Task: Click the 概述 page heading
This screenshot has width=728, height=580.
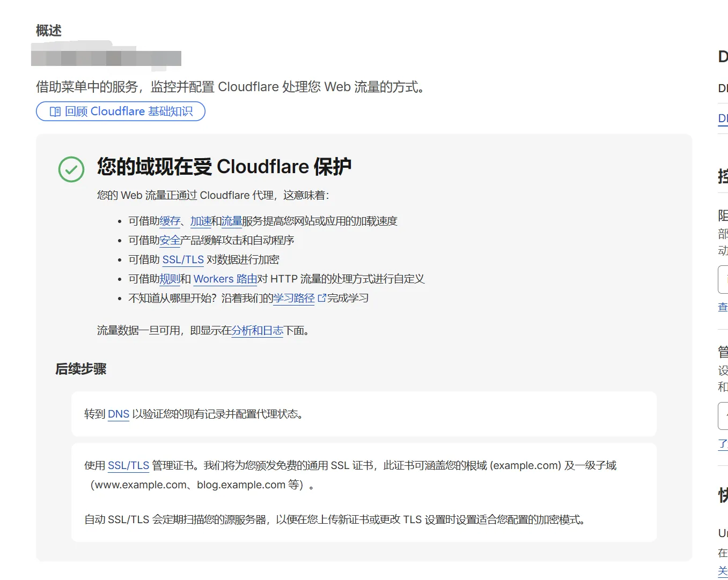Action: click(x=49, y=31)
